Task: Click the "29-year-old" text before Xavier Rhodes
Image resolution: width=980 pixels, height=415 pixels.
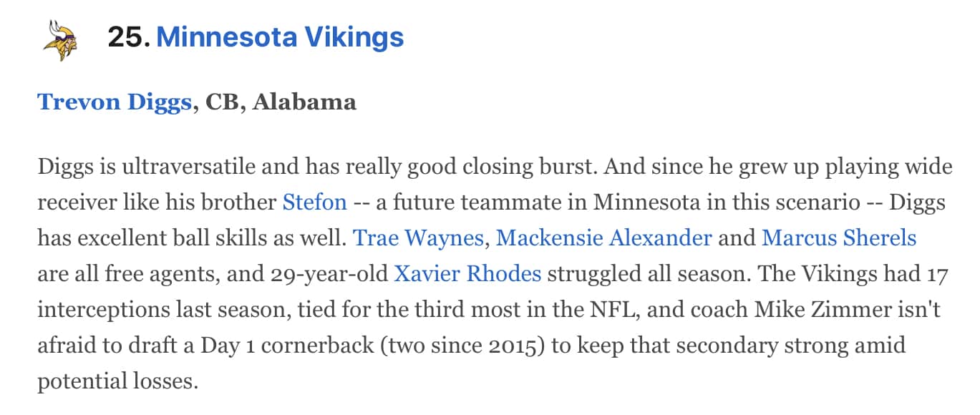Action: click(x=331, y=273)
